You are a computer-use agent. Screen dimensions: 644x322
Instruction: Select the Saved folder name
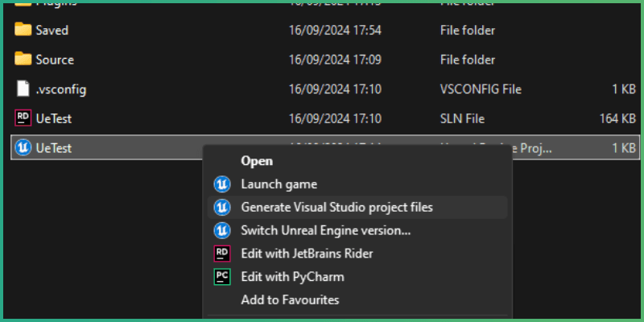[52, 30]
